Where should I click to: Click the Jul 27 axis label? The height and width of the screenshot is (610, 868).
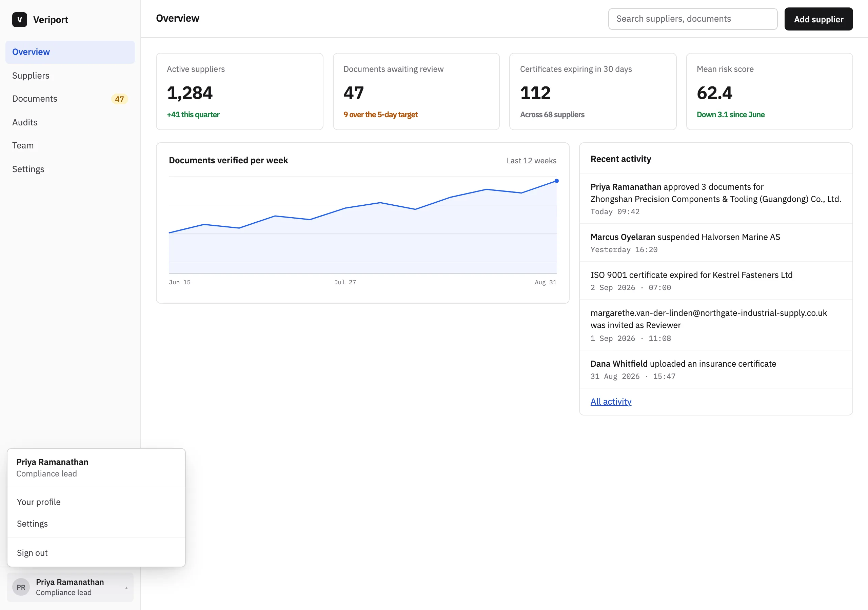point(345,282)
